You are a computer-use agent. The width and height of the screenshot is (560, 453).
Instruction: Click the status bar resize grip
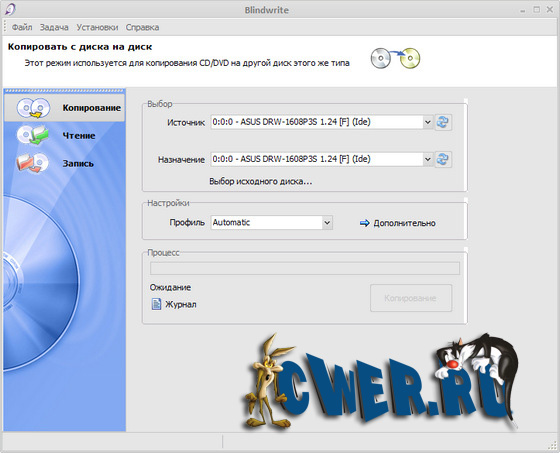(552, 444)
